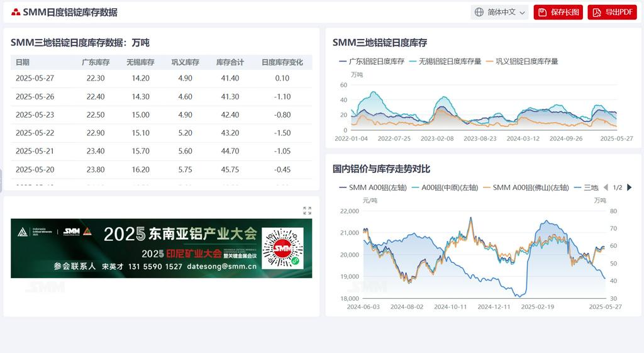
Task: Select the 2025-05-26 date cell
Action: (35, 96)
